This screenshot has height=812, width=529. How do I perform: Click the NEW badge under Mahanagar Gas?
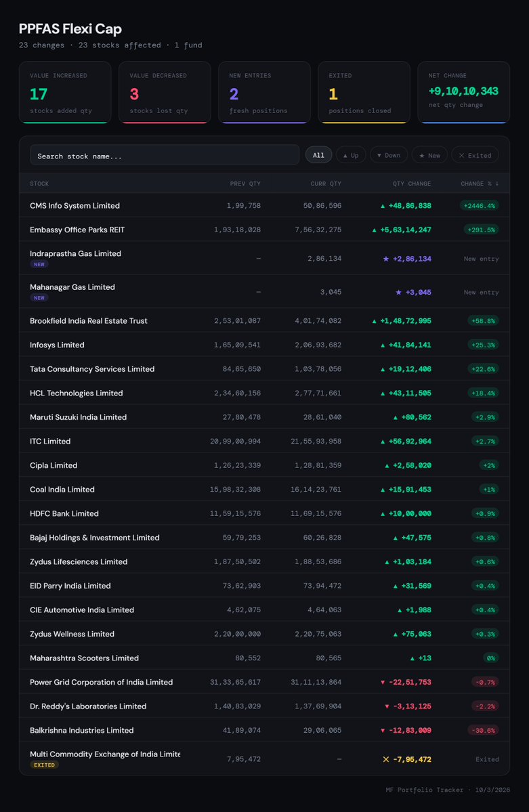coord(39,298)
